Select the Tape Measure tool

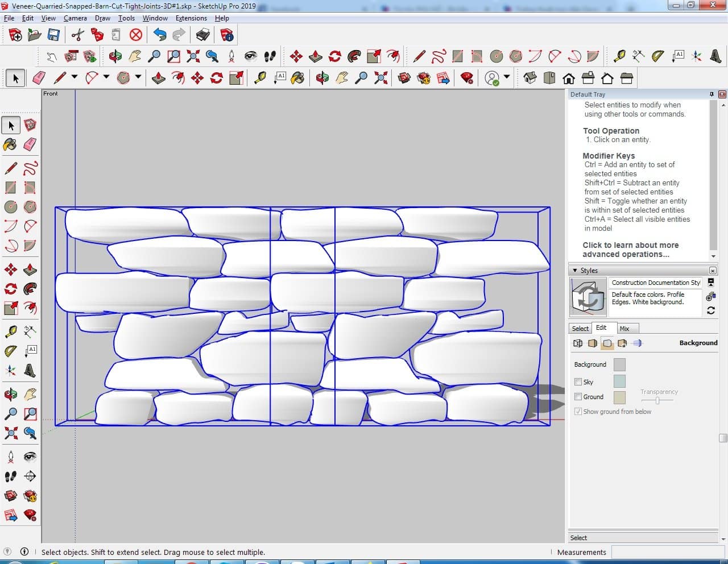(10, 331)
